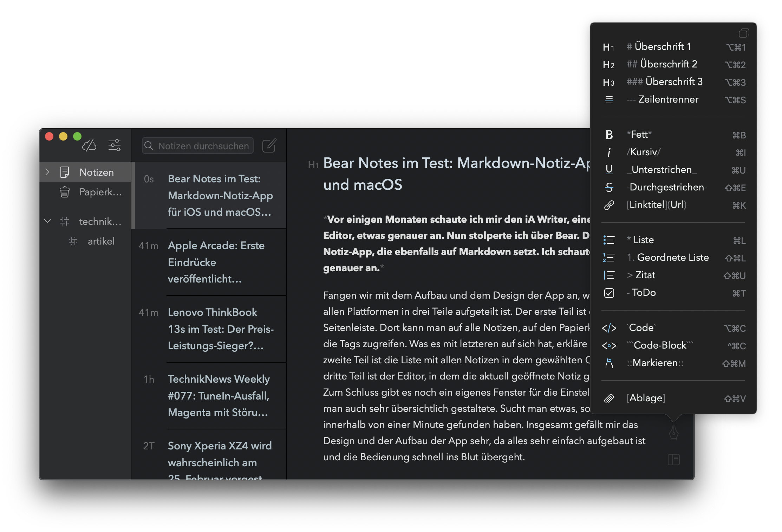Click the search magnifier icon
Viewport: 782px width, 532px height.
pos(149,145)
